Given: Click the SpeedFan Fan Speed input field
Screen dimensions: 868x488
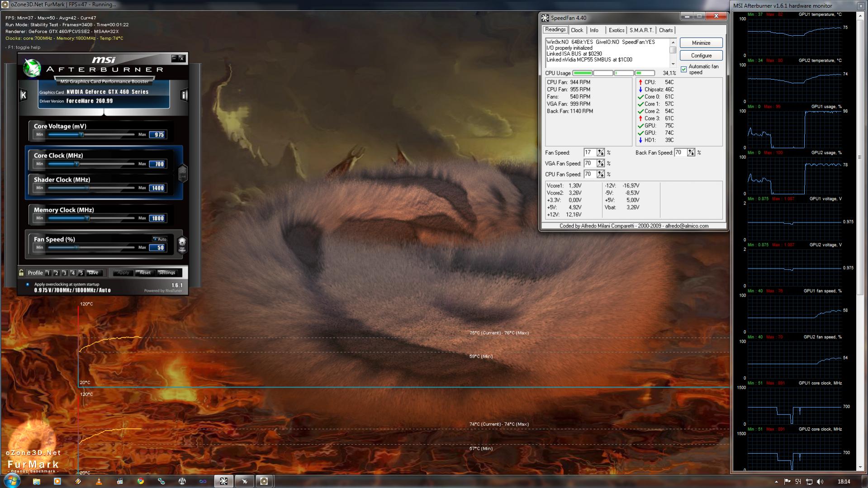Looking at the screenshot, I should (x=590, y=153).
